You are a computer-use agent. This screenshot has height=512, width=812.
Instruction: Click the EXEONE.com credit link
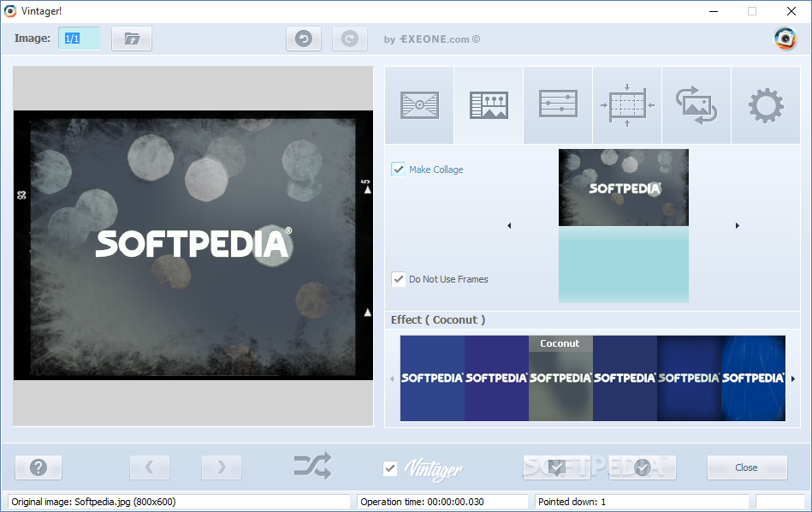pos(432,39)
